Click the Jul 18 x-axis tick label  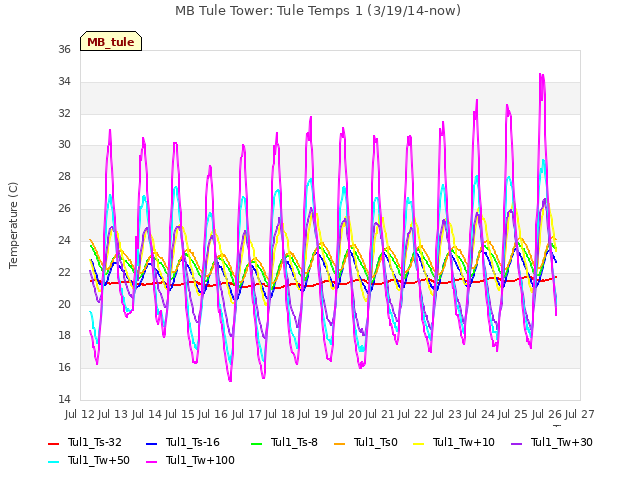tap(281, 414)
